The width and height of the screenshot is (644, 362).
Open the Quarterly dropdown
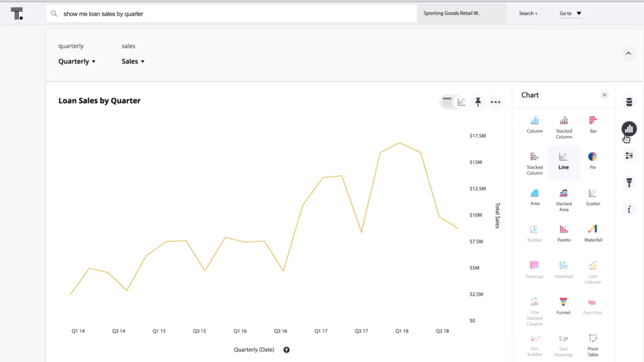click(77, 61)
